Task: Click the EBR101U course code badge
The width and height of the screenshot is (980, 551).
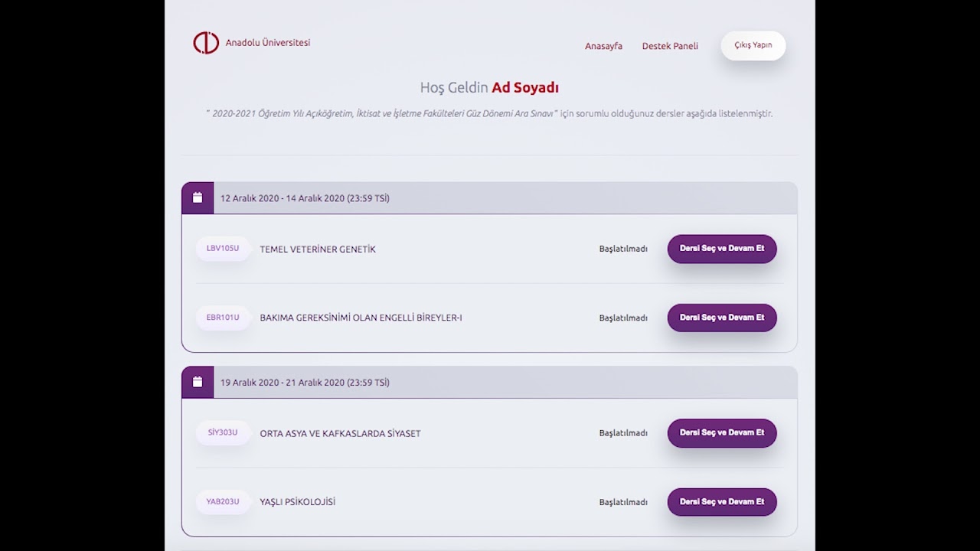Action: [x=223, y=318]
